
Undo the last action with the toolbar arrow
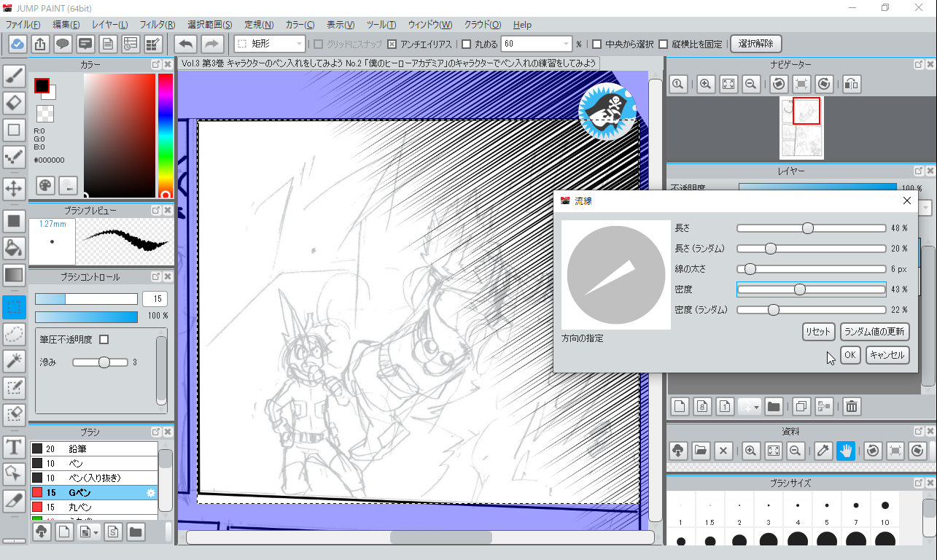tap(186, 44)
